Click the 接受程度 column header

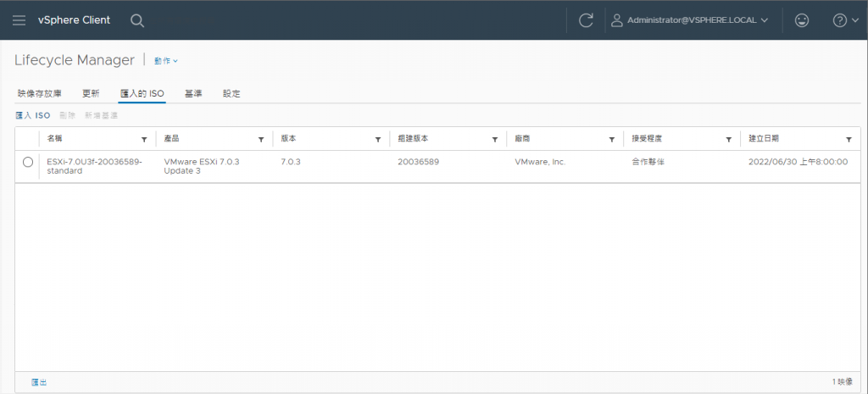point(647,139)
